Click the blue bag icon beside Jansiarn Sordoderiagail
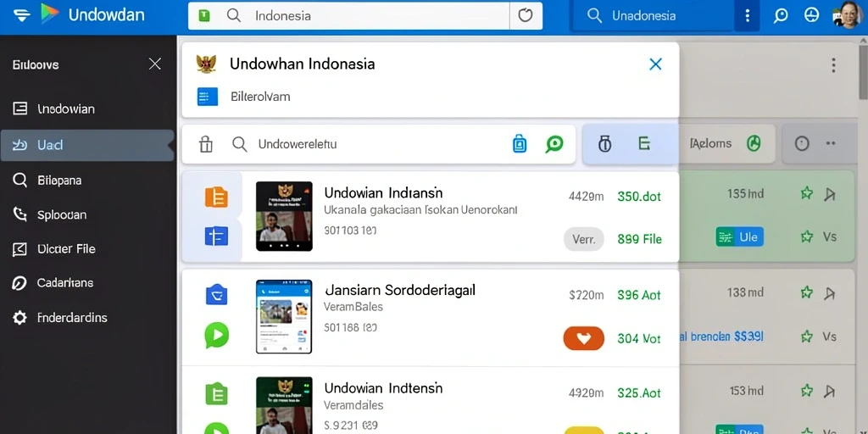The height and width of the screenshot is (434, 868). pyautogui.click(x=216, y=294)
